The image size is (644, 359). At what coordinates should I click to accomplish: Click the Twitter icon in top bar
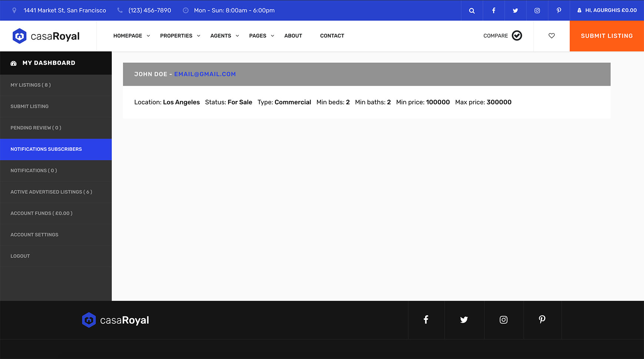515,11
